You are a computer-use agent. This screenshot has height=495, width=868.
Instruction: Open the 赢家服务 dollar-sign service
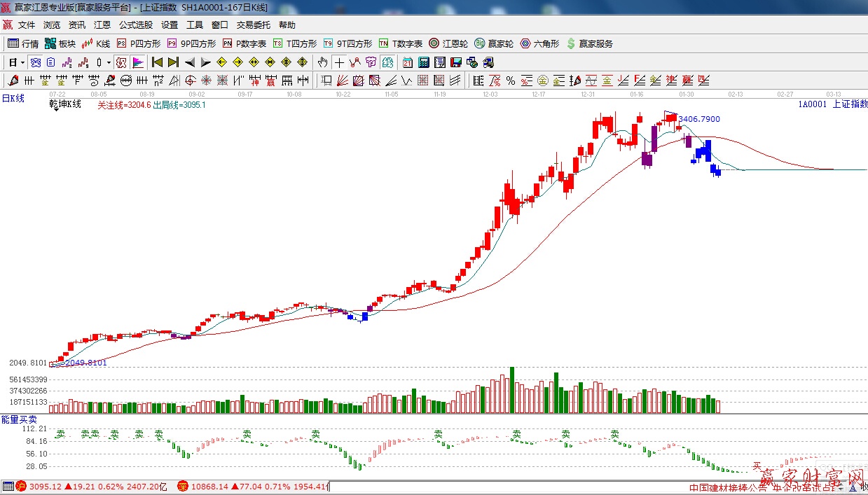click(589, 43)
